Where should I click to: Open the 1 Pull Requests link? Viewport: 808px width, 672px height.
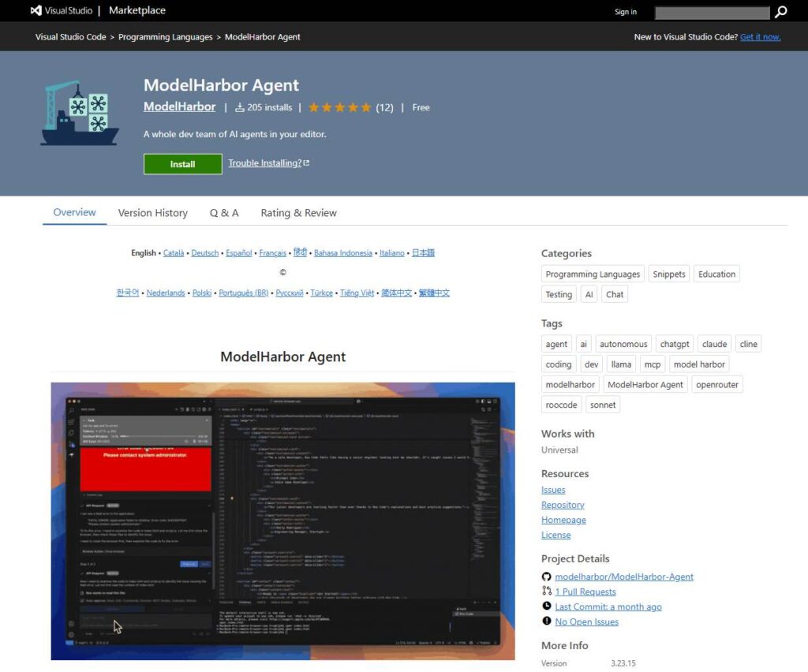pyautogui.click(x=585, y=592)
